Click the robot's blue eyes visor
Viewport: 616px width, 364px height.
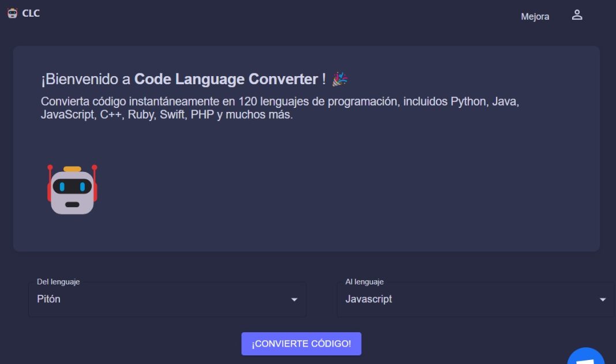pyautogui.click(x=72, y=187)
